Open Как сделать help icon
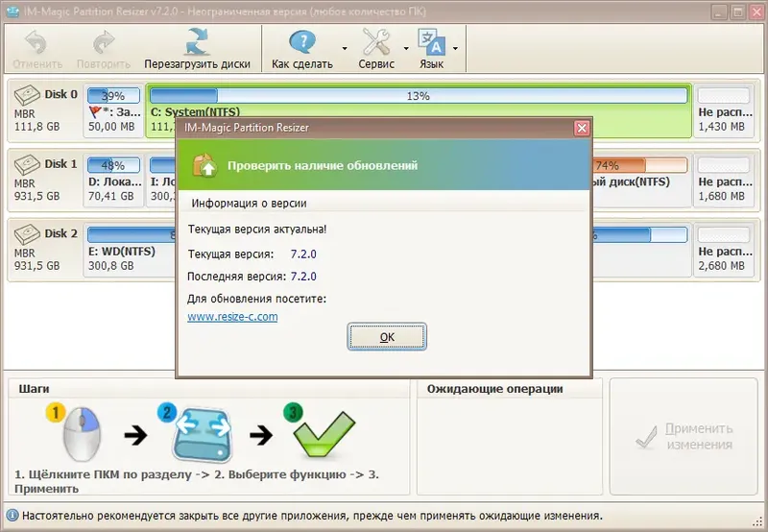The height and width of the screenshot is (532, 768). (302, 42)
